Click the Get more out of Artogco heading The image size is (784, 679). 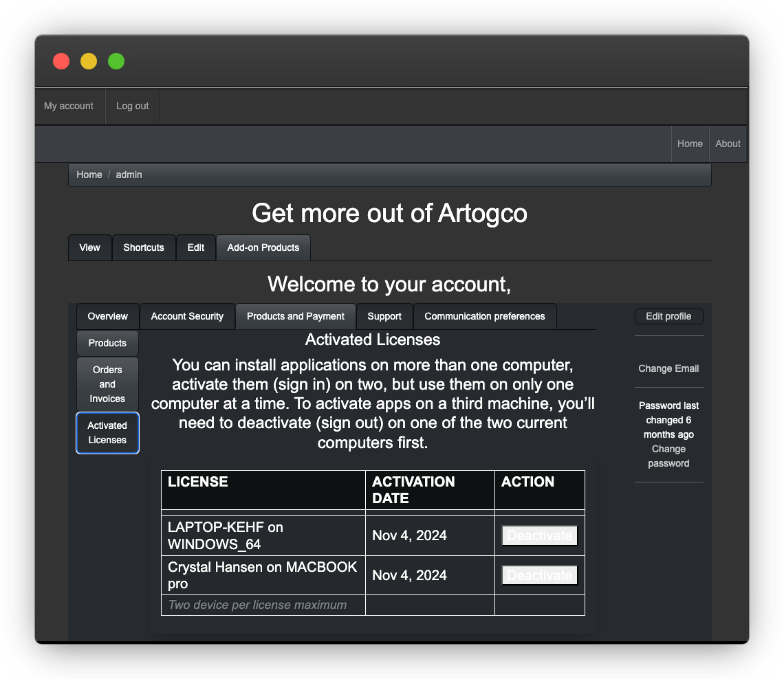[389, 213]
